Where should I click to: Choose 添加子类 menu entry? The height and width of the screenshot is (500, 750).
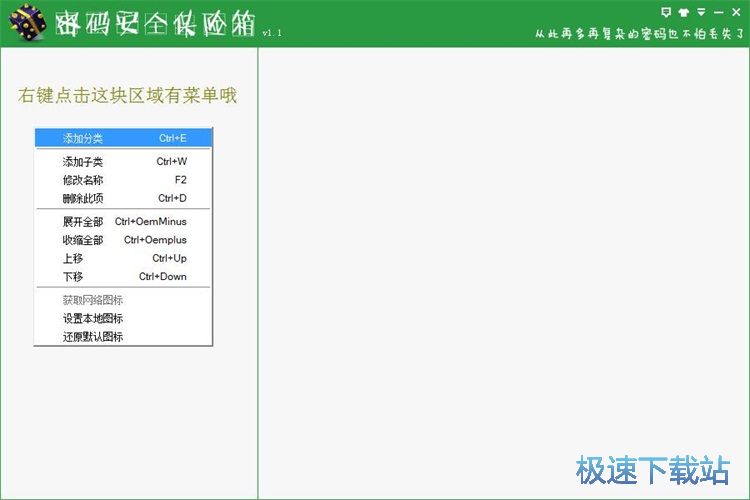point(124,162)
